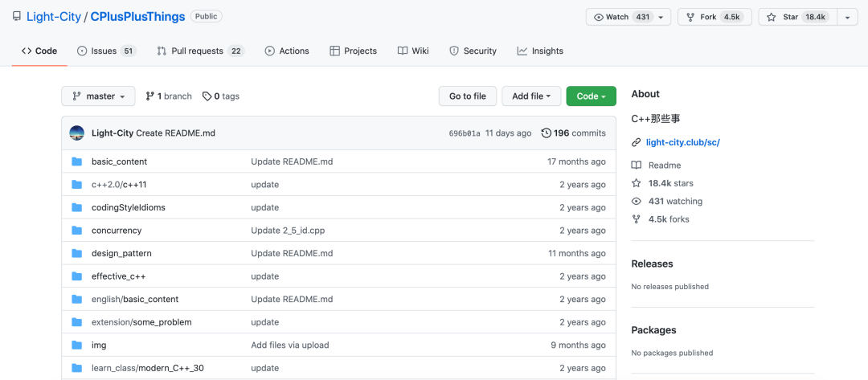Screen dimensions: 868x380
Task: Open the Wiki tab
Action: tap(413, 51)
